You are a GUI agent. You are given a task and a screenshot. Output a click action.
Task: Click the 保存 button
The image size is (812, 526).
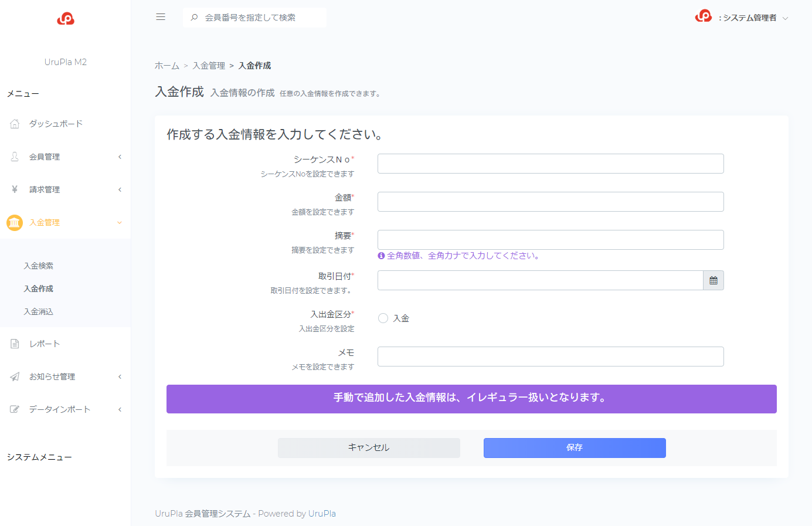click(x=575, y=447)
